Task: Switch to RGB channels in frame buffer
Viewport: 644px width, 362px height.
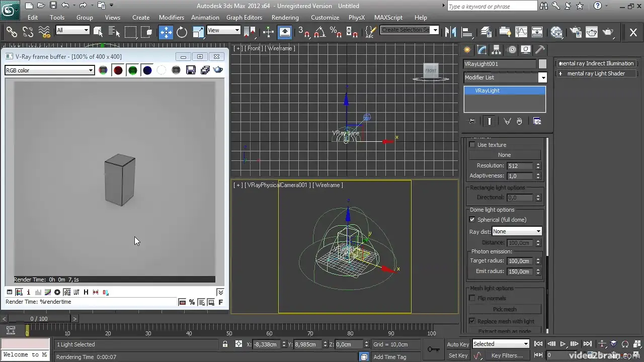Action: (103, 70)
